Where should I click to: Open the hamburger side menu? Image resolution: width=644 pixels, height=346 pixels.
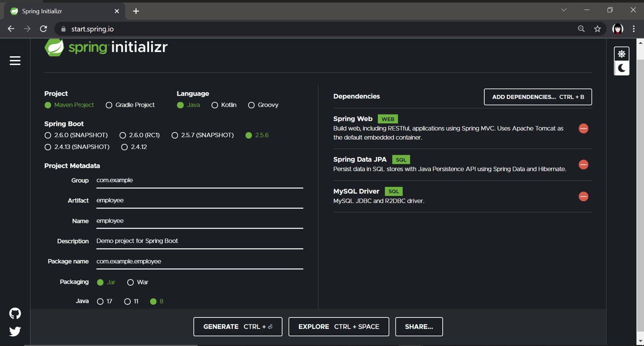pos(15,61)
